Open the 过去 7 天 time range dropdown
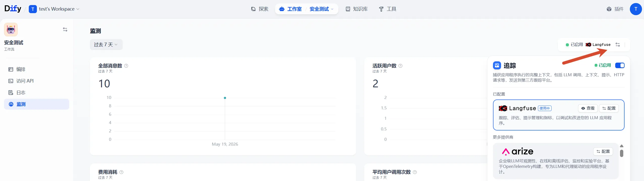Viewport: 644px width, 181px height. pyautogui.click(x=106, y=45)
